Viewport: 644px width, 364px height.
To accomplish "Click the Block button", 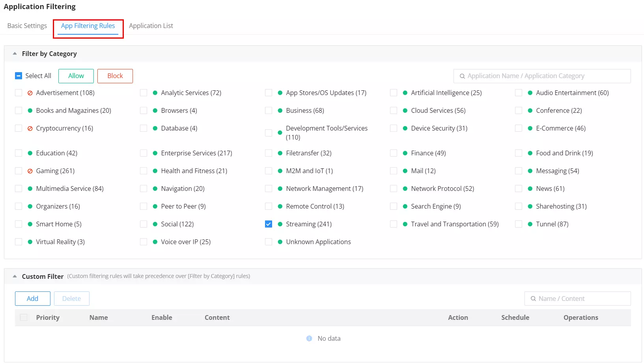I will (115, 76).
